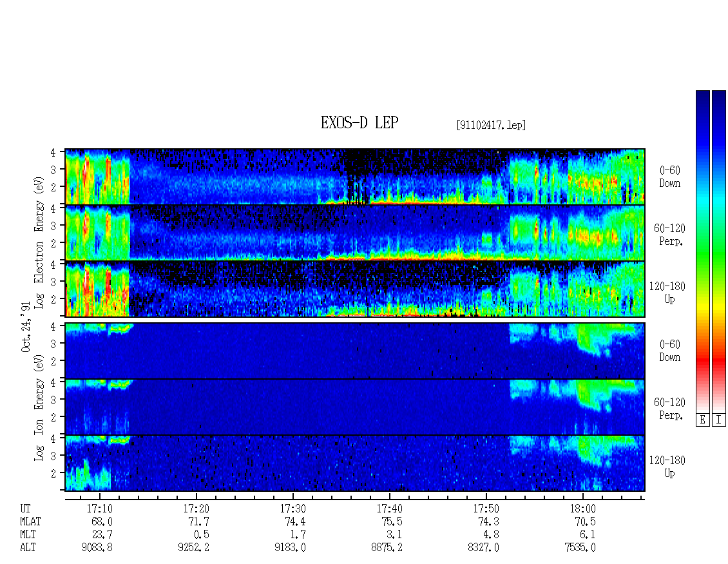Click the MLAT value 68.0

tap(102, 521)
